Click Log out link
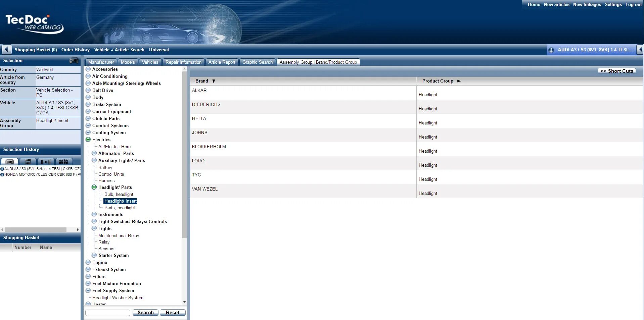The width and height of the screenshot is (644, 320). (x=634, y=5)
